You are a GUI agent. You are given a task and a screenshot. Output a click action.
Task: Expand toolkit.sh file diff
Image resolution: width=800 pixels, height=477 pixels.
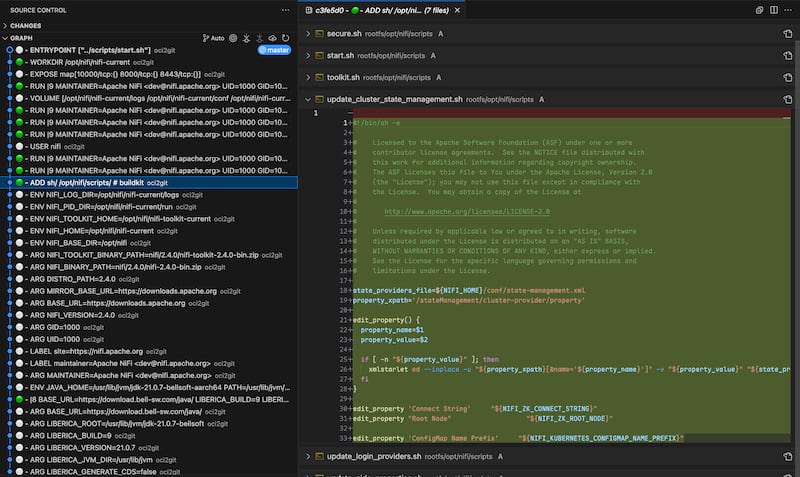point(308,78)
